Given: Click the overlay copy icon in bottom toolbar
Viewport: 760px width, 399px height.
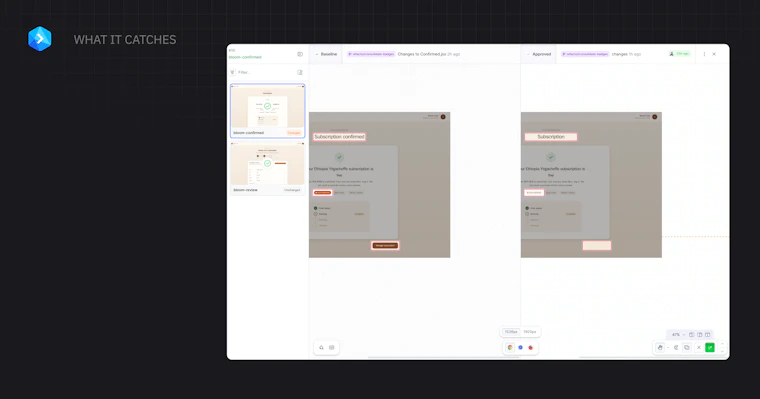Looking at the screenshot, I should tap(687, 348).
